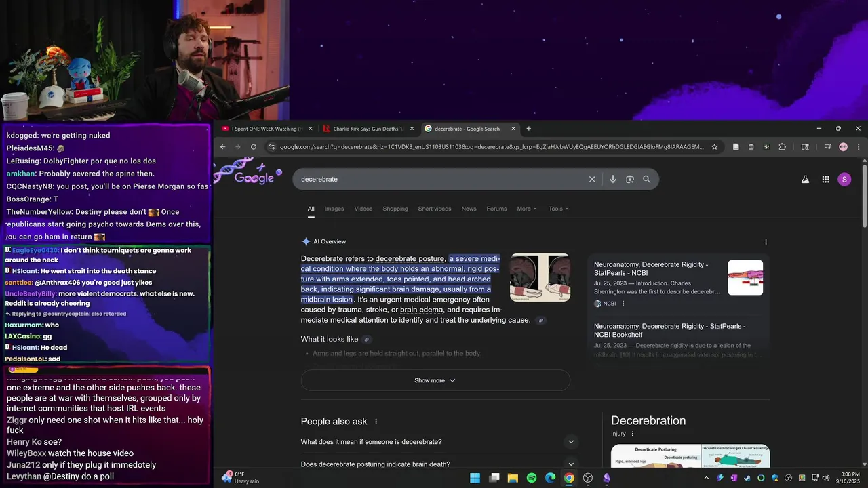Open Chrome profile avatar in toolbar

(x=843, y=146)
